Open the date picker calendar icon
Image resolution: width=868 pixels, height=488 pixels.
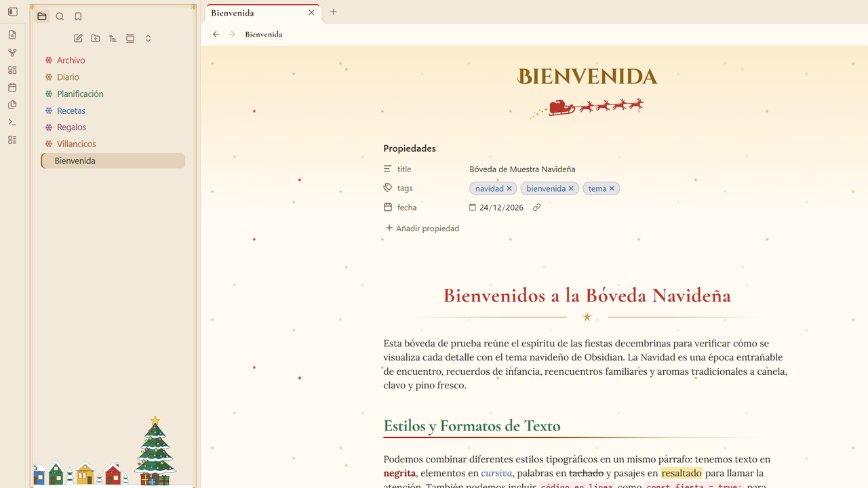[473, 207]
